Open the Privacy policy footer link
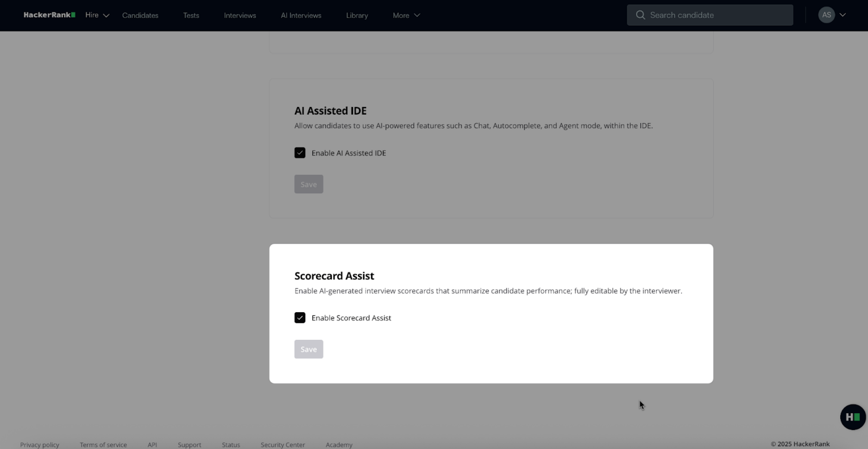 (x=39, y=445)
